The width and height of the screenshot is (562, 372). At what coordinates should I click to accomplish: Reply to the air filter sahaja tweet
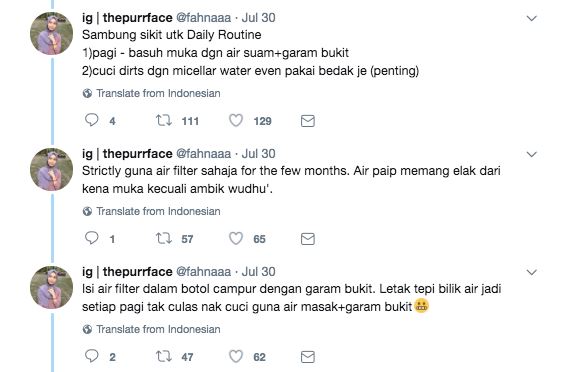coord(91,238)
